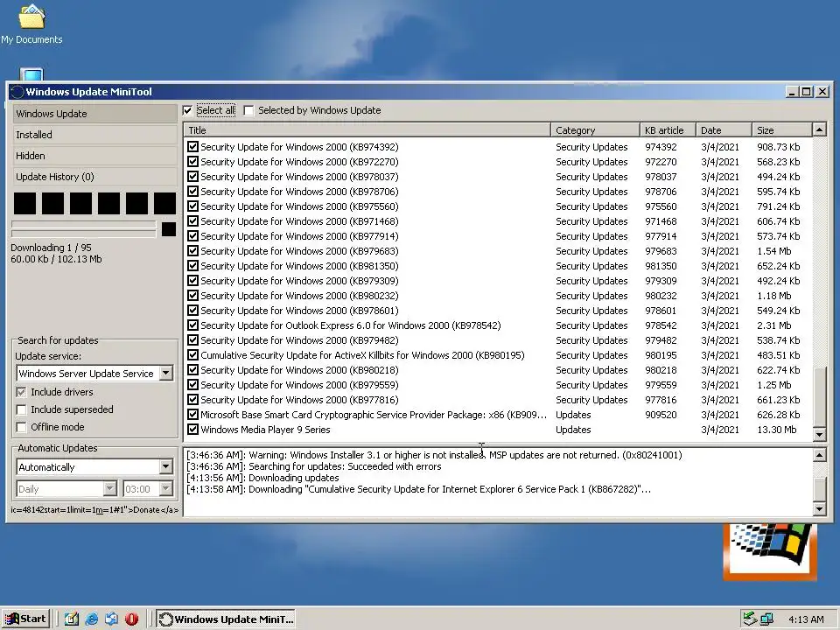Toggle the Select all checkbox
The image size is (840, 630).
(187, 110)
